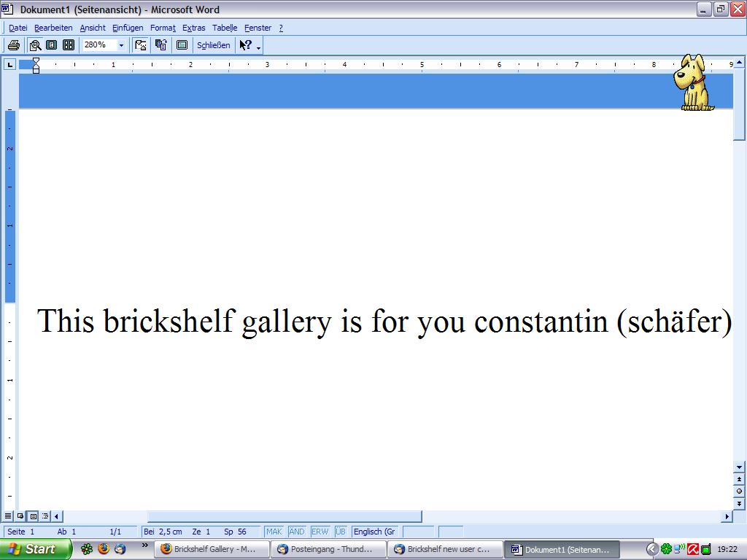The width and height of the screenshot is (747, 560).
Task: Click the Englisch (Gr language status field
Action: coord(374,532)
